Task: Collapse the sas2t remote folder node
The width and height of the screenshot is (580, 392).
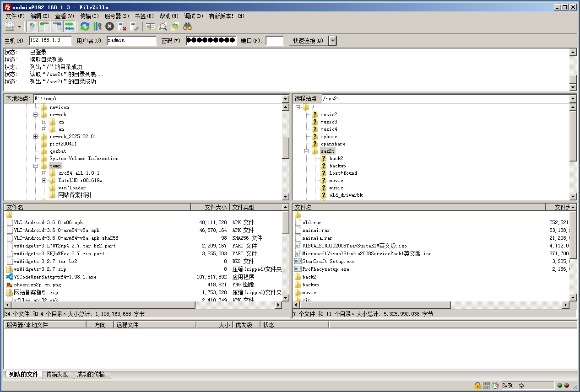Action: 307,151
